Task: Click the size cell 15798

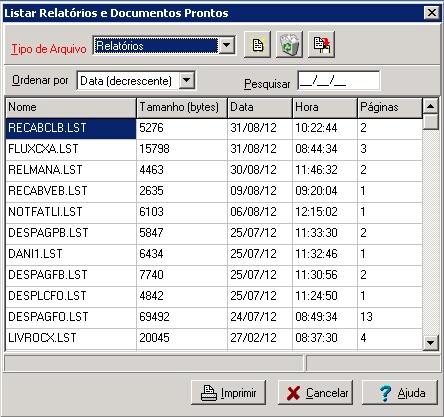Action: pyautogui.click(x=182, y=149)
